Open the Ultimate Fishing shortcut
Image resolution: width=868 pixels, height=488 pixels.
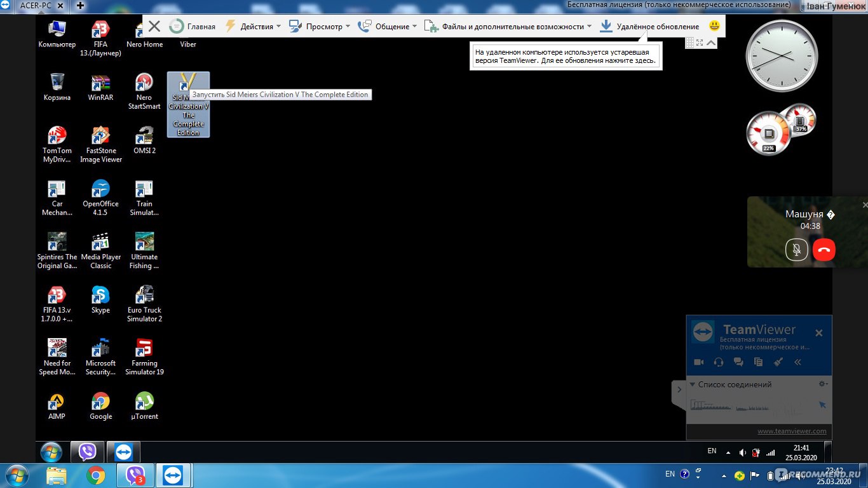[x=144, y=252]
